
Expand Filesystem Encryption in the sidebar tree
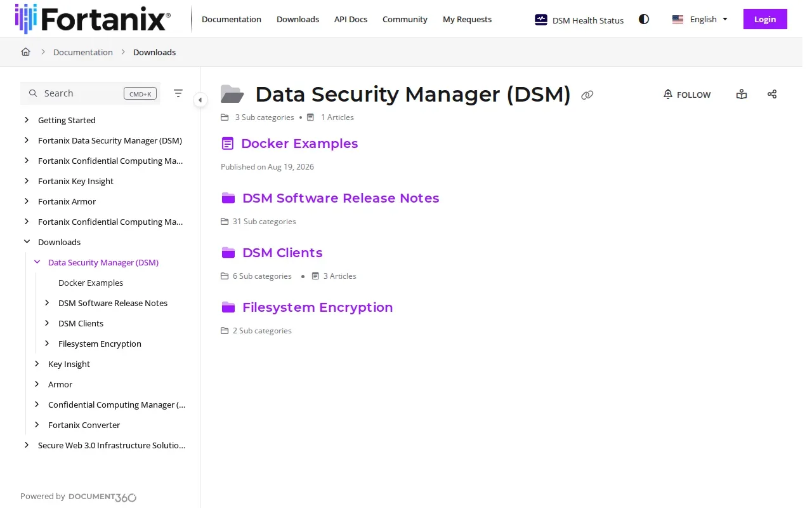[x=47, y=344]
